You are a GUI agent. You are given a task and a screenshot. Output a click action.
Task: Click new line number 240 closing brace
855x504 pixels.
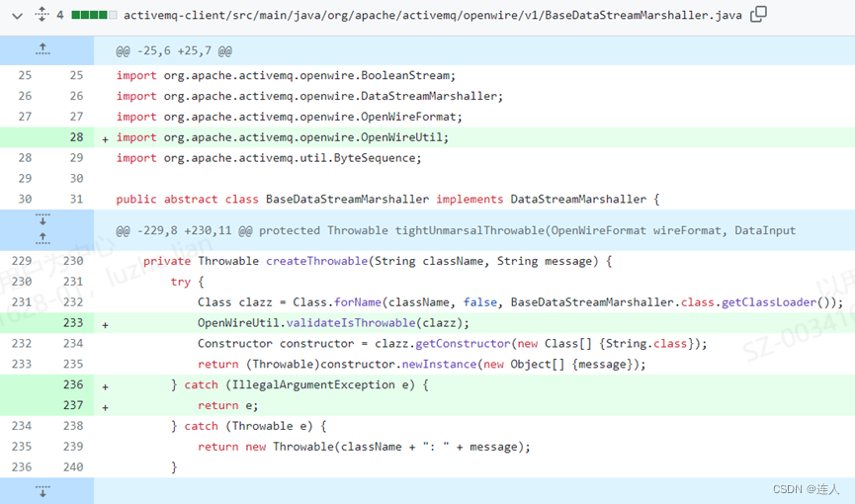tap(73, 467)
